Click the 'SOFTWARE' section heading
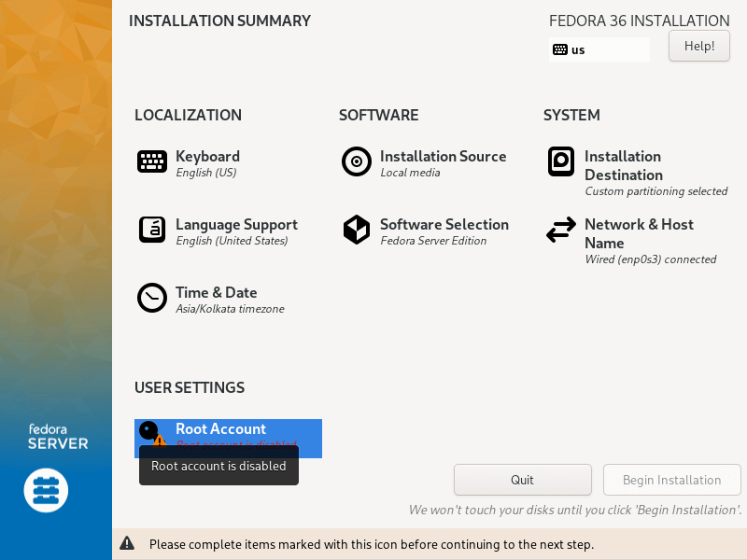Screen dimensions: 747x560 coord(378,115)
